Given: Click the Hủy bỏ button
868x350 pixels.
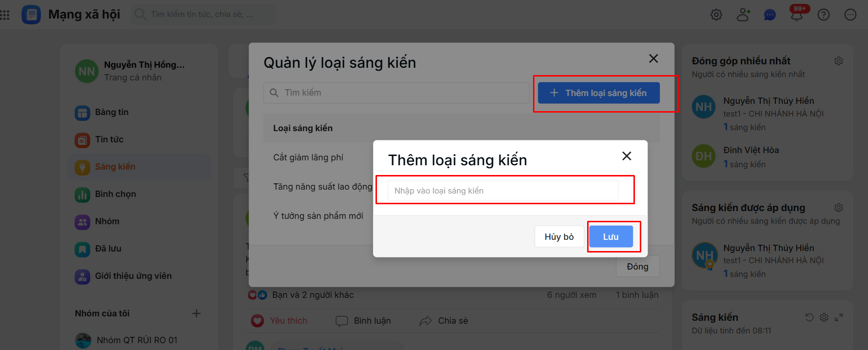Looking at the screenshot, I should coord(559,236).
